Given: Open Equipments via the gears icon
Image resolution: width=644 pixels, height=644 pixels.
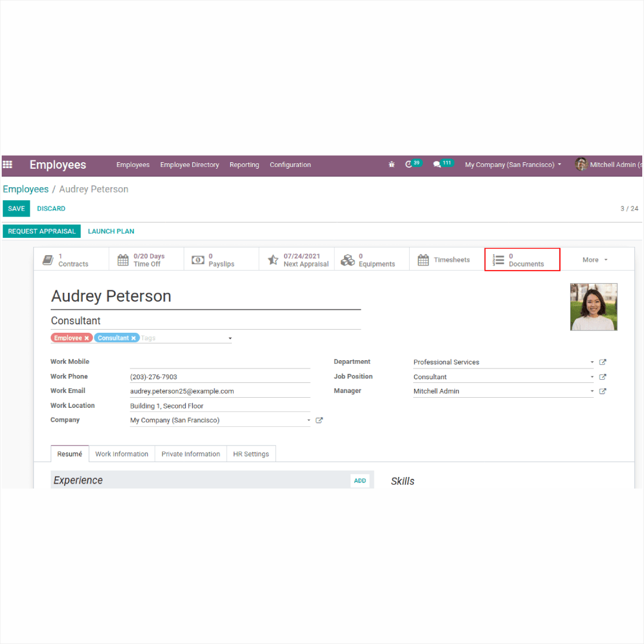Looking at the screenshot, I should [x=348, y=259].
